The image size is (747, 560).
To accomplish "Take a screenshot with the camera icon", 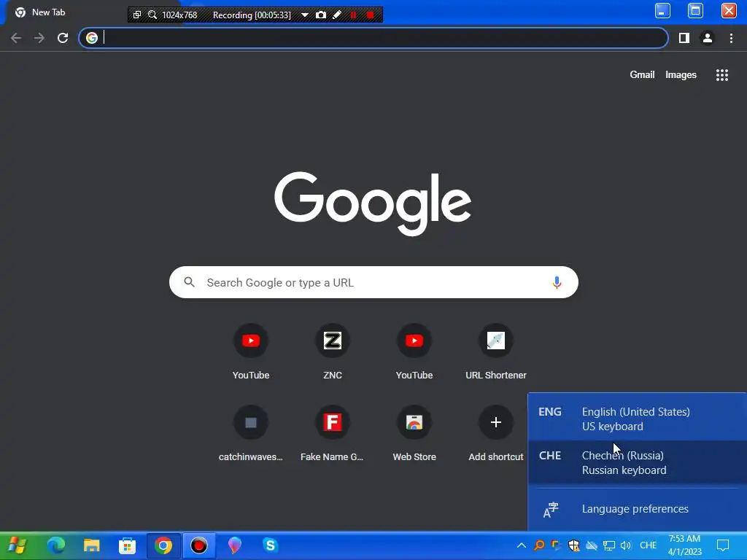I will pyautogui.click(x=321, y=15).
